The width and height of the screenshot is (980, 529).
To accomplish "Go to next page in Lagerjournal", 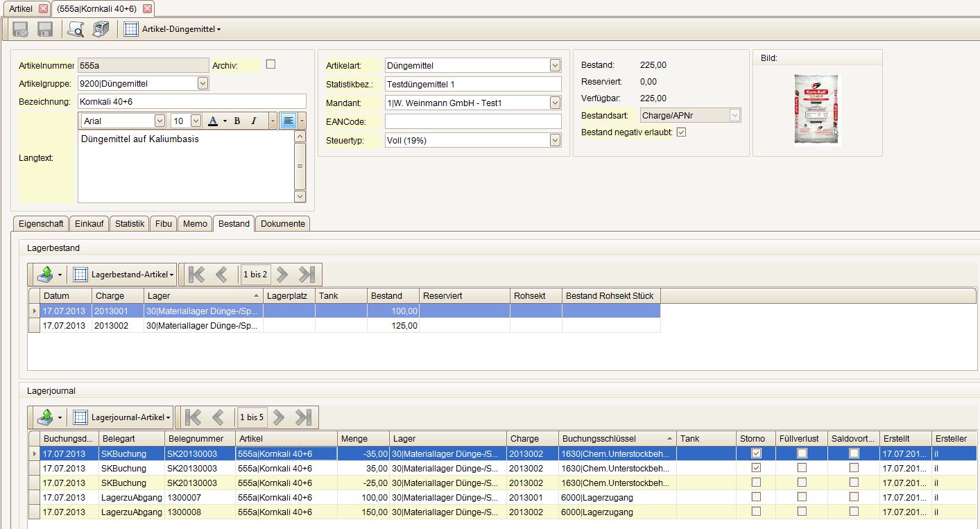I will pos(279,417).
